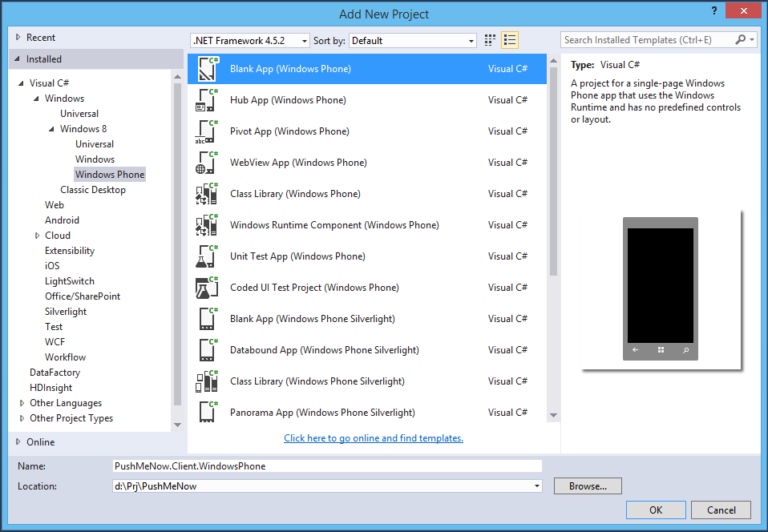This screenshot has height=532, width=768.
Task: Click the Unit Test App flask icon
Action: pyautogui.click(x=207, y=257)
